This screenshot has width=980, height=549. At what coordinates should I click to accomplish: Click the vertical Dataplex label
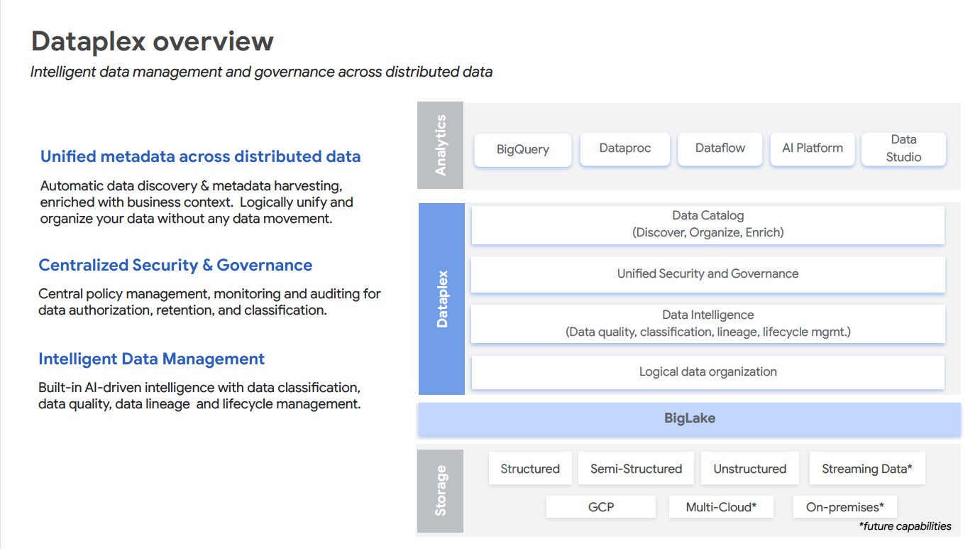pos(441,298)
